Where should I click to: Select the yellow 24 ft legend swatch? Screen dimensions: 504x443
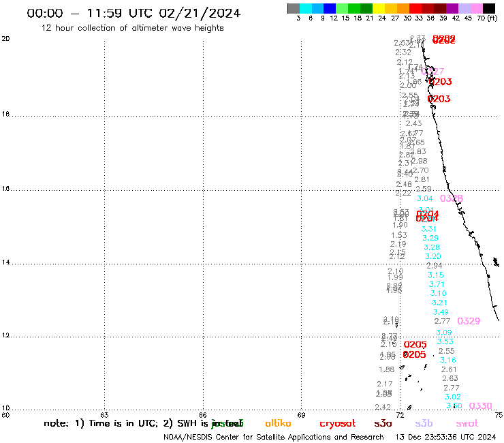[379, 8]
